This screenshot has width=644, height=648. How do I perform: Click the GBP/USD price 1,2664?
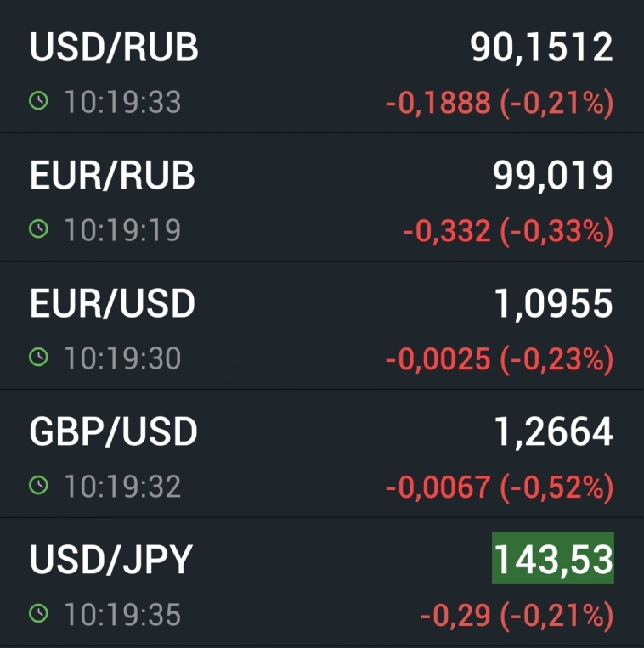[552, 431]
